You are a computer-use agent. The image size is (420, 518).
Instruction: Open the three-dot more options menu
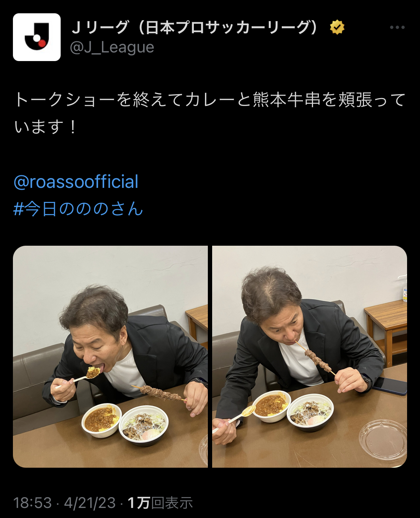point(397,27)
